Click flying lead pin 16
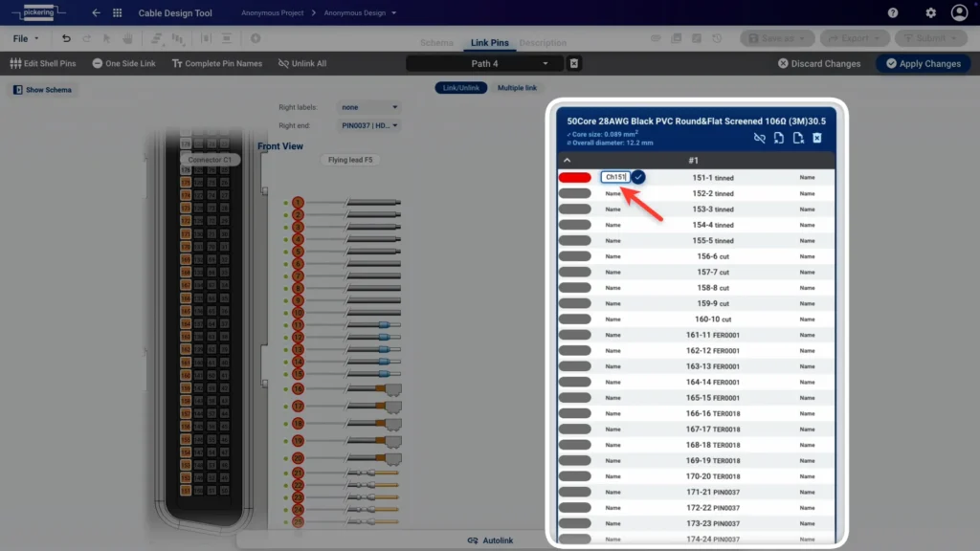The image size is (980, 551). 299,389
